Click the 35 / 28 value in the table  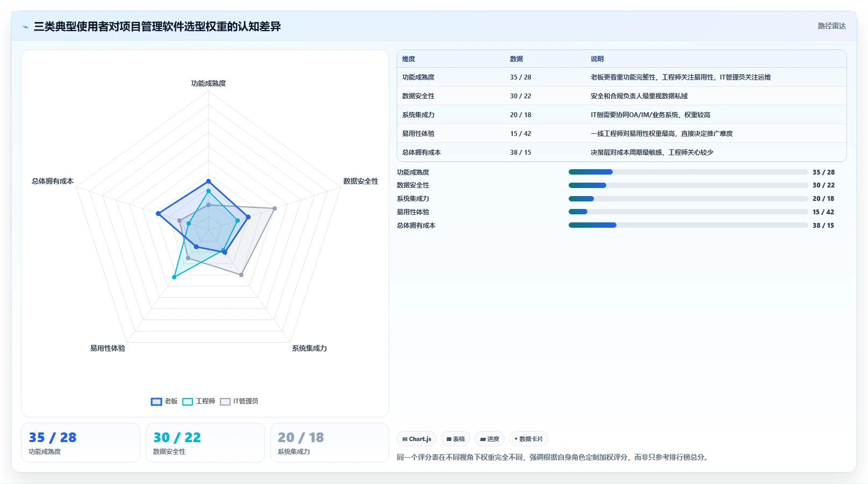(520, 77)
